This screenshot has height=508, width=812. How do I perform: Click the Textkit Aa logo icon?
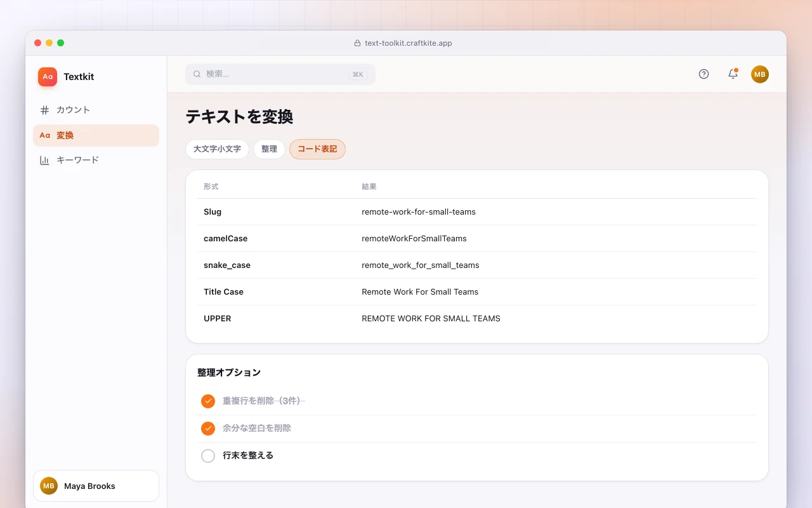pos(48,77)
